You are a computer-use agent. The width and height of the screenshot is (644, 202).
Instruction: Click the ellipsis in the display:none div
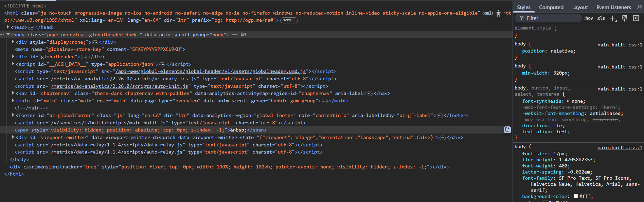pyautogui.click(x=95, y=42)
